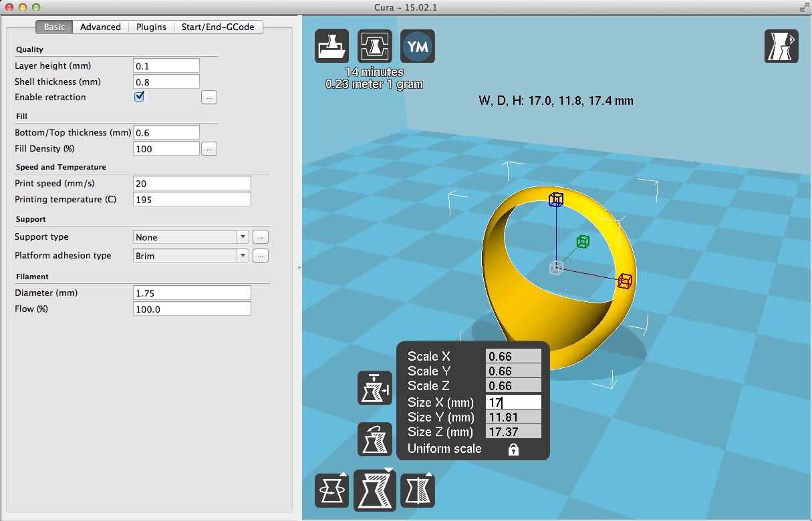Open the Platform adhesion type dropdown
Screen dimensions: 812x521
pyautogui.click(x=191, y=256)
